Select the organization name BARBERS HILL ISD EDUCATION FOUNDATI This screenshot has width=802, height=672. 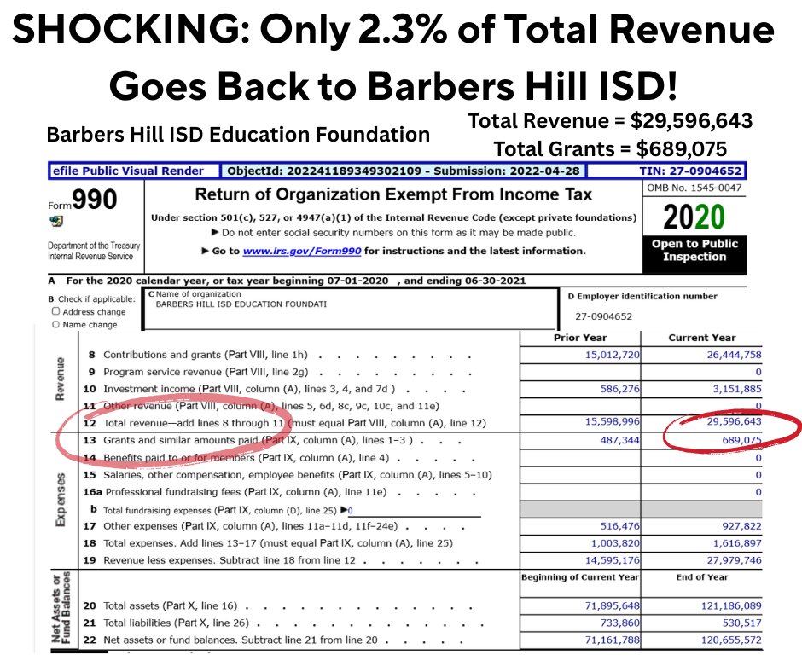click(x=241, y=304)
